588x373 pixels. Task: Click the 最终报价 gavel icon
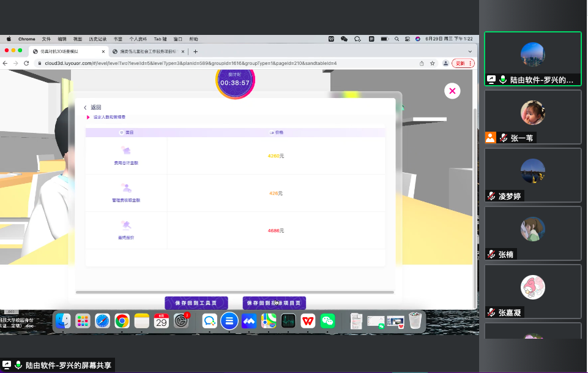point(127,225)
